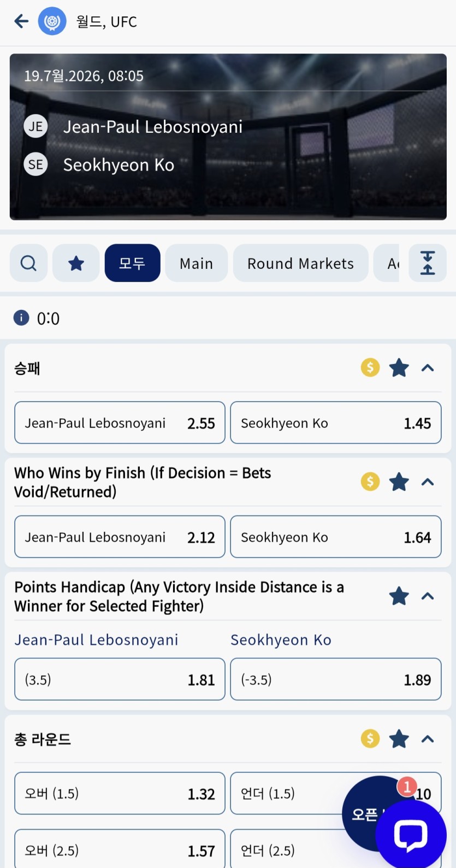This screenshot has width=456, height=868.
Task: Show favorite markets star filter
Action: tap(76, 263)
